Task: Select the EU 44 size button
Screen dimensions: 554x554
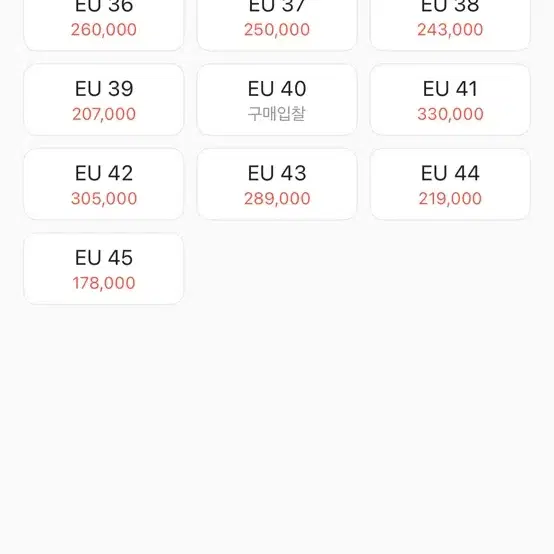Action: [450, 184]
